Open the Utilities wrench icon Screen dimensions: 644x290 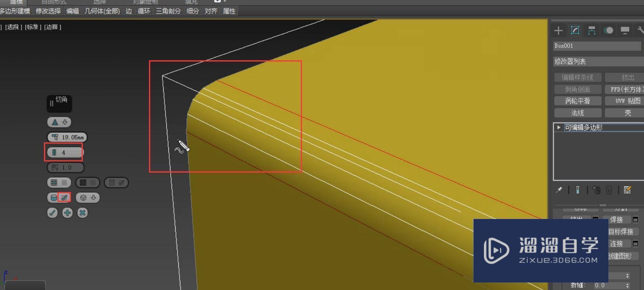point(640,31)
